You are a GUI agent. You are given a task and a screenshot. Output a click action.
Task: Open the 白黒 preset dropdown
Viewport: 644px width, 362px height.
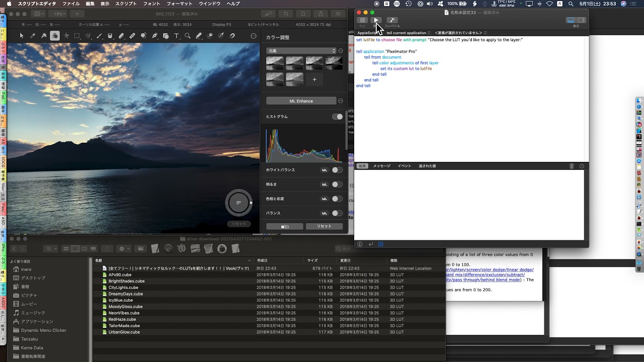(x=301, y=51)
